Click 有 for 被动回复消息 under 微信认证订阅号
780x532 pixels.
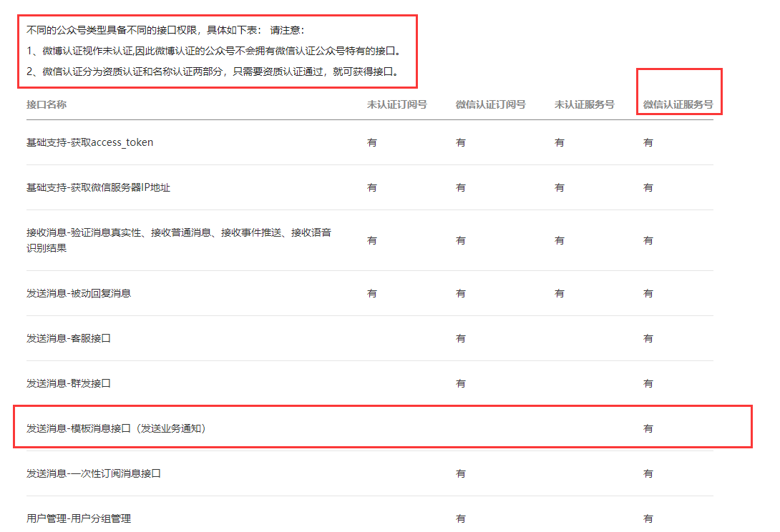coord(461,293)
